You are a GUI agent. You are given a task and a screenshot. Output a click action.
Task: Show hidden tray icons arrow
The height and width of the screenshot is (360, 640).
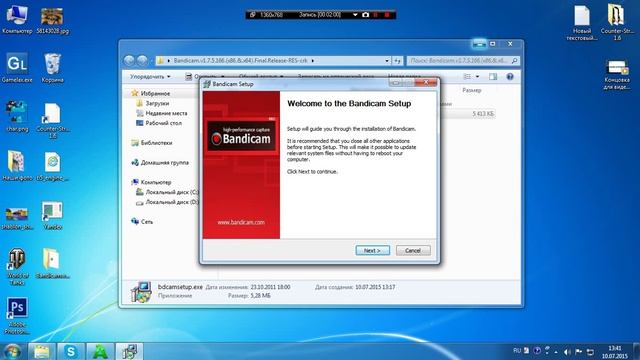click(x=556, y=351)
